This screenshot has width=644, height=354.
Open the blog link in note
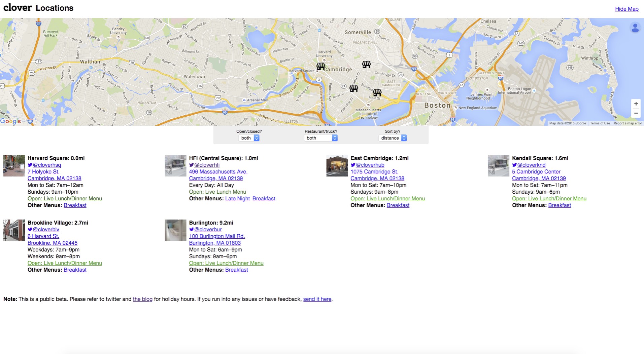coord(143,299)
